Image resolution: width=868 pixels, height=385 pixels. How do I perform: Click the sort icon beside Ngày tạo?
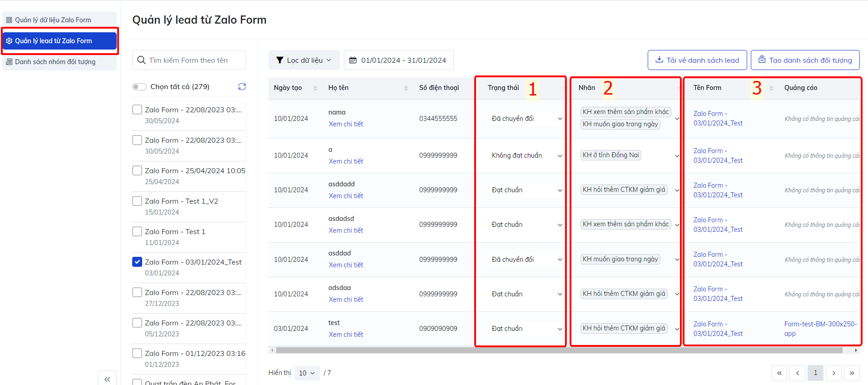[315, 88]
